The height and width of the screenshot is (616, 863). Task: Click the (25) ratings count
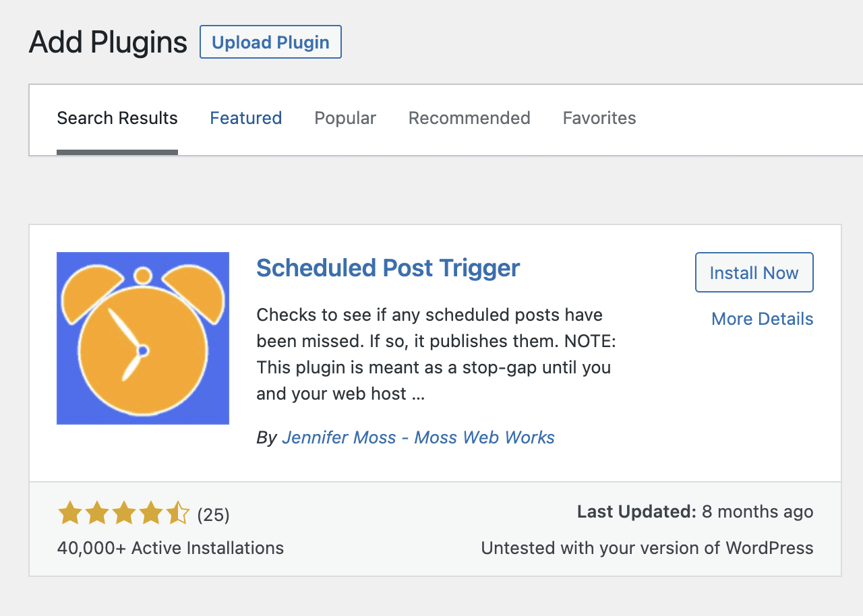[213, 516]
